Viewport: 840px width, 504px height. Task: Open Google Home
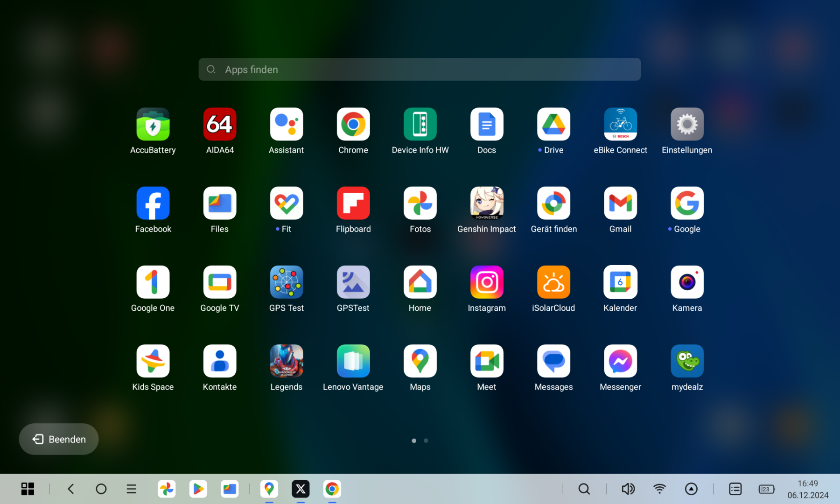420,282
